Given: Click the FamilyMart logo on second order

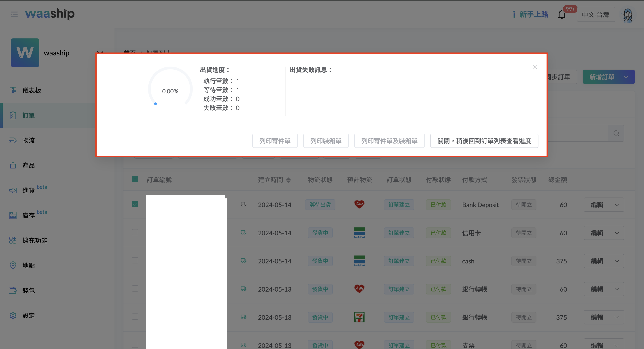Looking at the screenshot, I should 359,233.
